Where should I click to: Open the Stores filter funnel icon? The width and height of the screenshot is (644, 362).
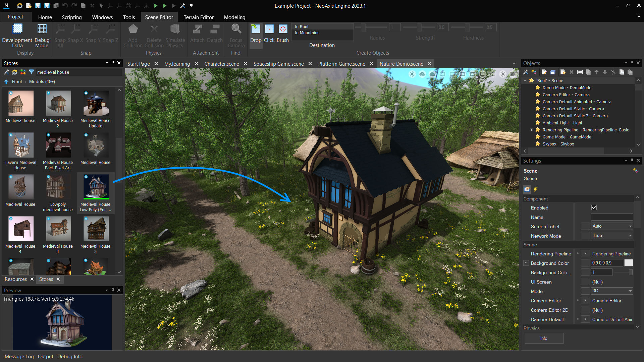(32, 72)
